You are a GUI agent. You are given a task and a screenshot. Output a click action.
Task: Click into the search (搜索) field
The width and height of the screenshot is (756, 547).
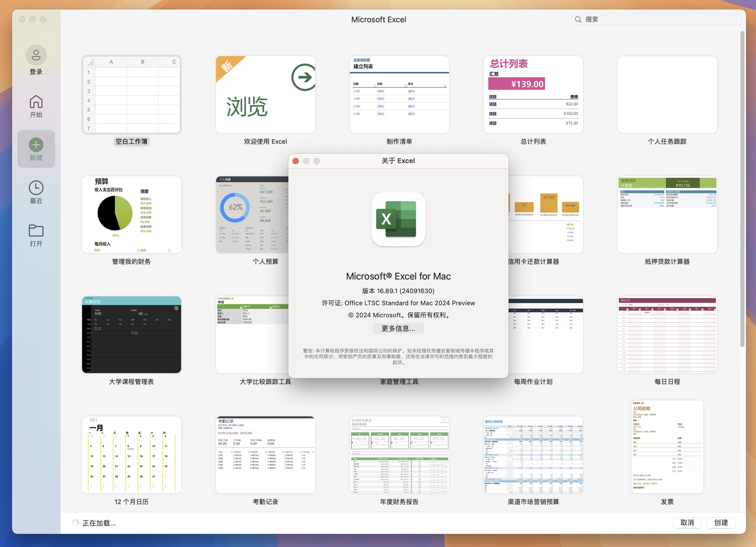656,19
